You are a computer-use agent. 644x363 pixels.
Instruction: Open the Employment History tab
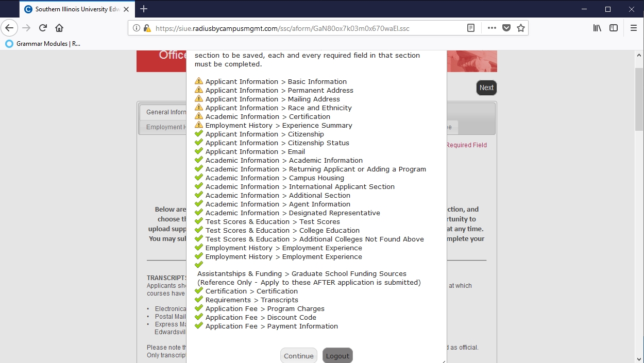tap(164, 127)
